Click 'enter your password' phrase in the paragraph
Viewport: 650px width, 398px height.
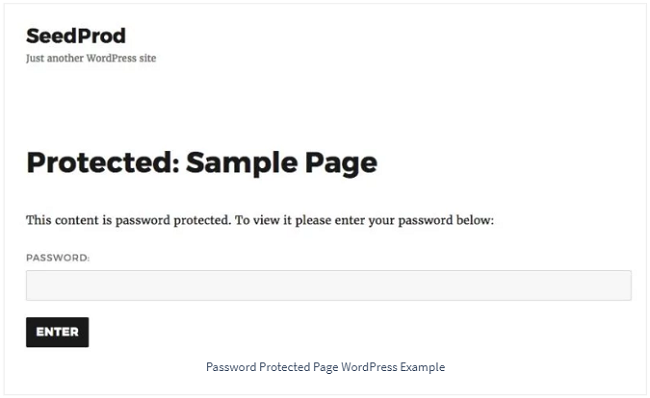393,221
